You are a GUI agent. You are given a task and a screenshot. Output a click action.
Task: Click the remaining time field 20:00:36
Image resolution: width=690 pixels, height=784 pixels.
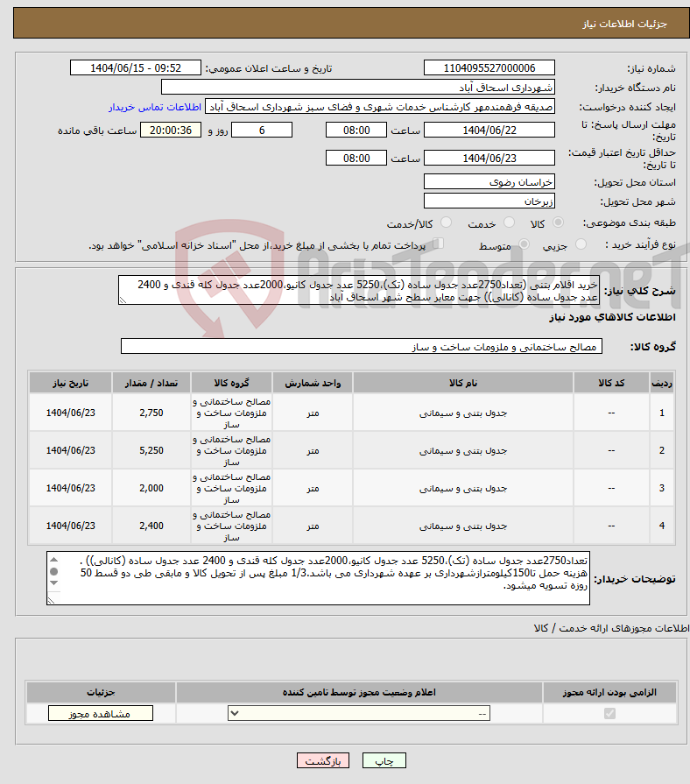(x=171, y=131)
